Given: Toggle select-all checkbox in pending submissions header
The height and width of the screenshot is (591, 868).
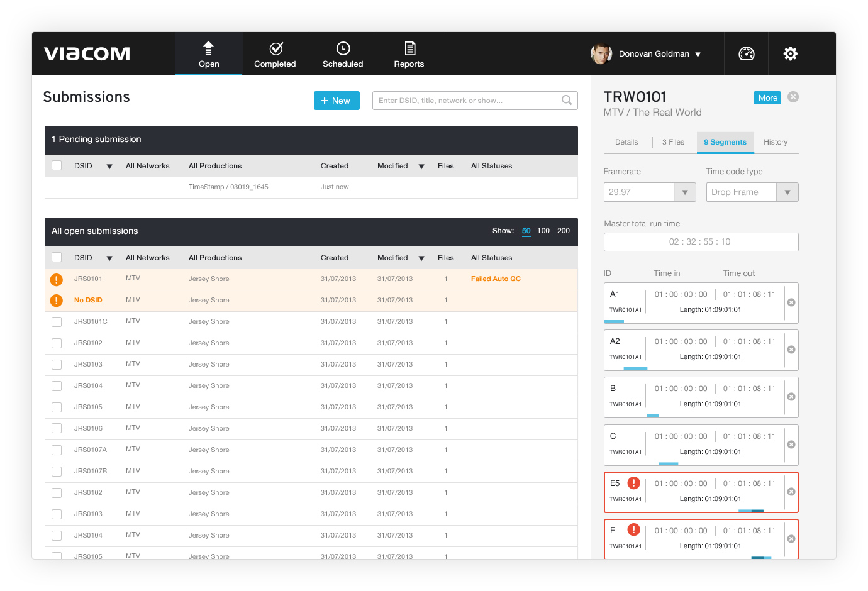Looking at the screenshot, I should coord(57,165).
